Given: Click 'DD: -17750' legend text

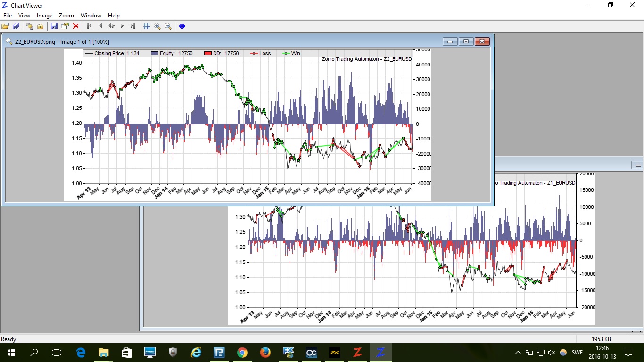Looking at the screenshot, I should 225,53.
